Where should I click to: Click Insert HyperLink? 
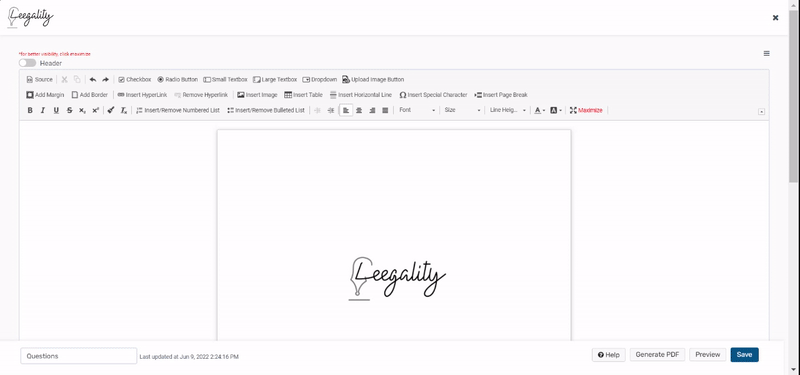pyautogui.click(x=142, y=95)
